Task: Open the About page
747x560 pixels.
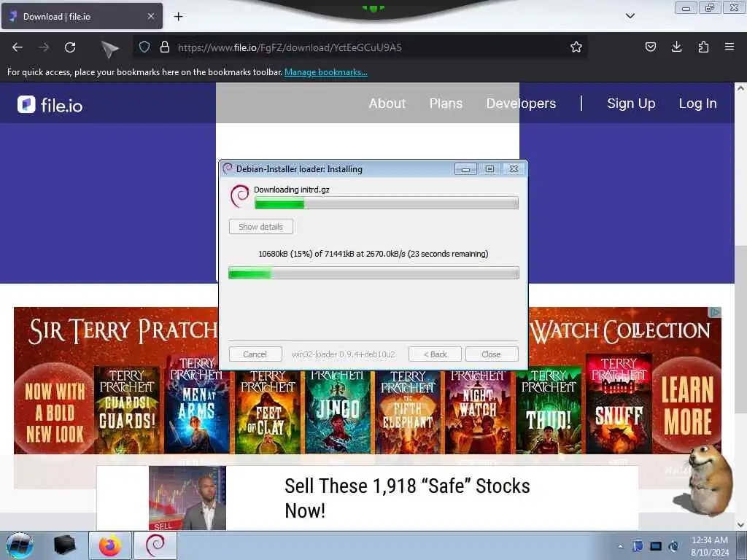Action: coord(387,104)
